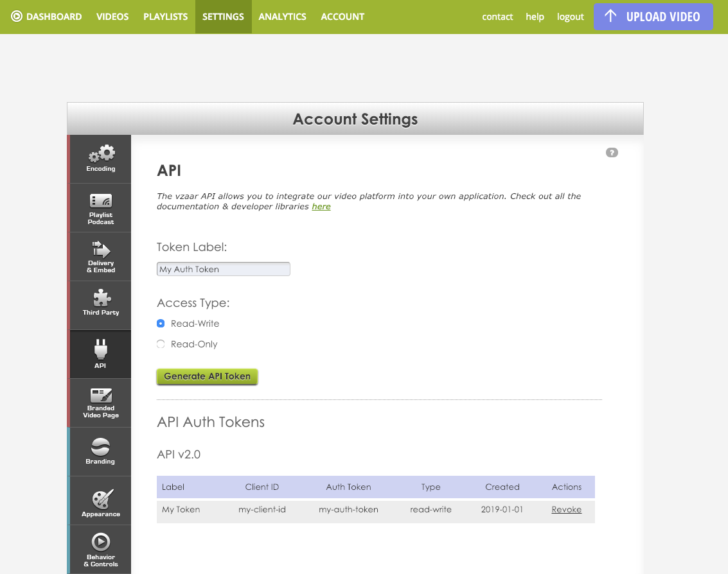Open Branded Video Page settings icon
728x574 pixels.
[x=102, y=396]
